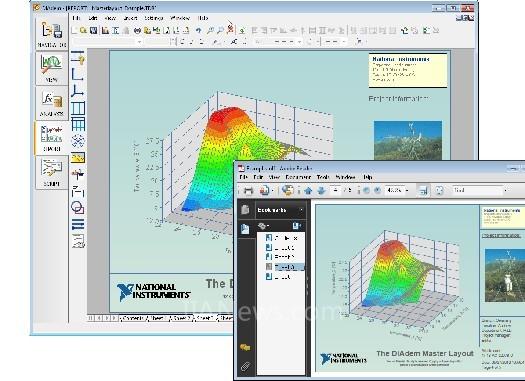Click the print icon in Adobe Reader
525x381 pixels.
coord(248,190)
